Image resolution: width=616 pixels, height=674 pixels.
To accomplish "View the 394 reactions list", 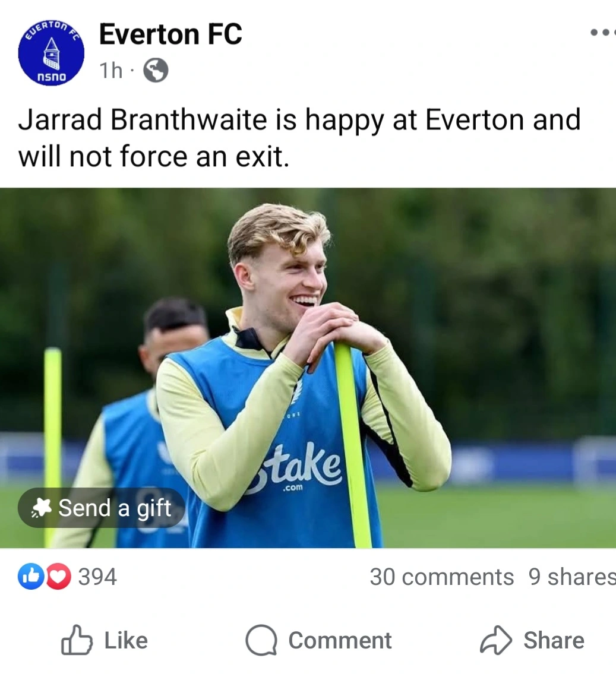I will (97, 577).
